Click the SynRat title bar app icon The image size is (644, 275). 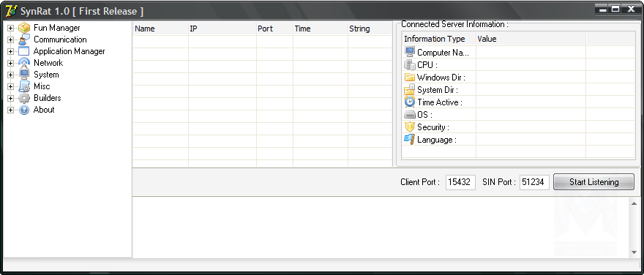[x=11, y=11]
